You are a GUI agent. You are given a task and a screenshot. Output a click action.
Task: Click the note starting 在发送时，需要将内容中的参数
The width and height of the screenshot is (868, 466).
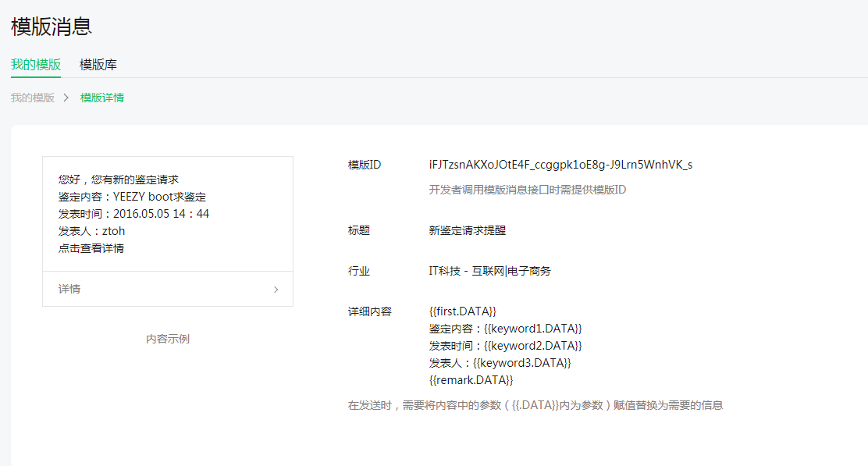pyautogui.click(x=535, y=406)
